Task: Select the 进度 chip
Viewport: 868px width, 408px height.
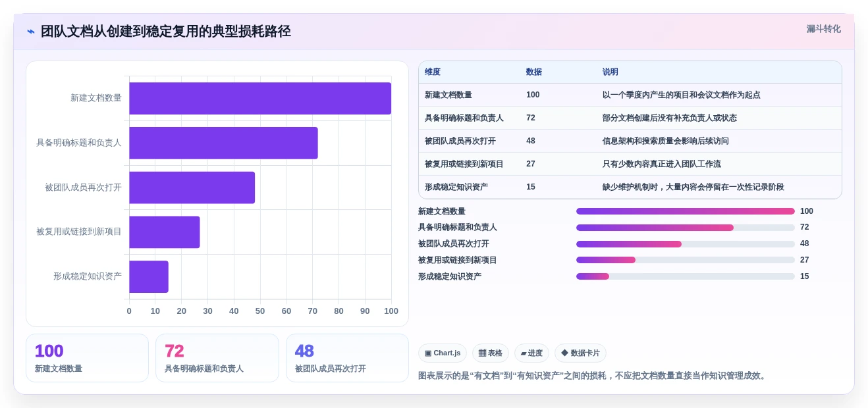Action: pyautogui.click(x=531, y=353)
